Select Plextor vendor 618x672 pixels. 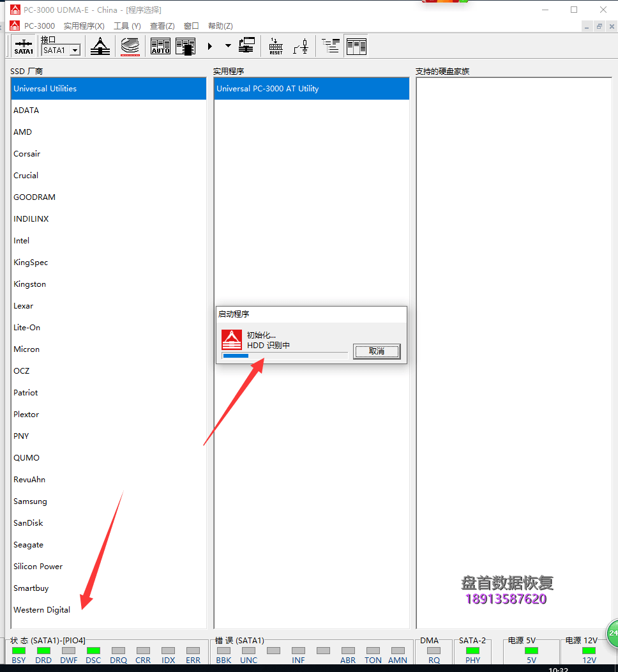pos(109,415)
